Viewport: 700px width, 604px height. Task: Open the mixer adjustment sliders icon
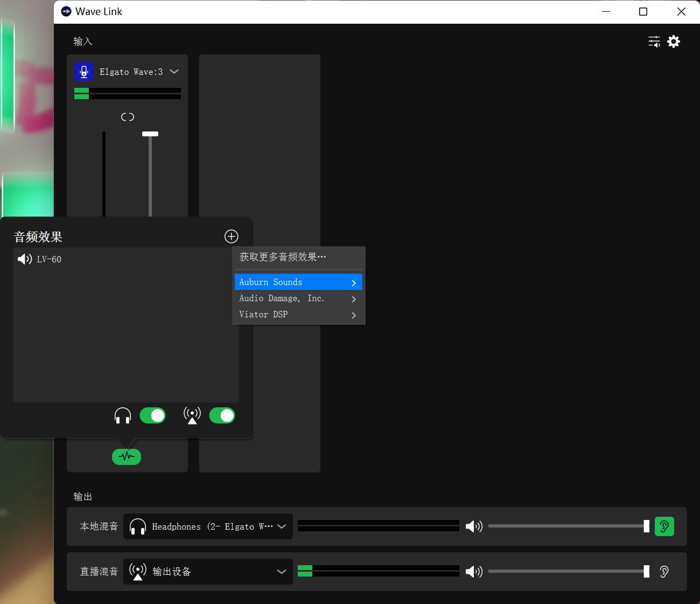click(654, 41)
